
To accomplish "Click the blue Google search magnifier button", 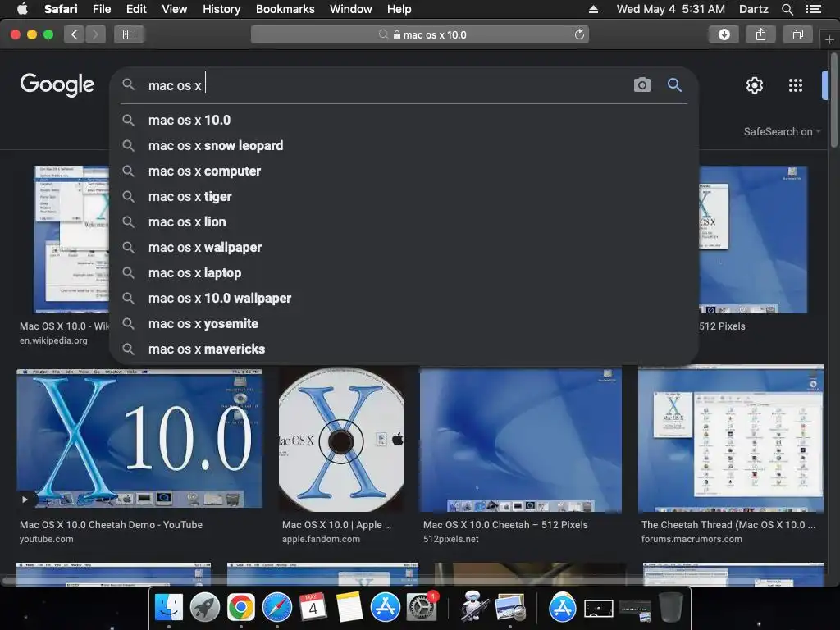I will pos(674,84).
